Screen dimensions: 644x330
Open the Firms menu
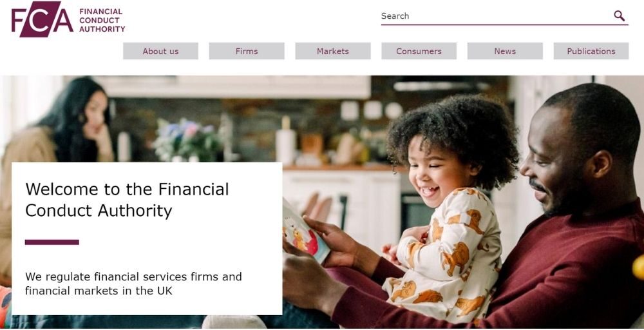247,51
